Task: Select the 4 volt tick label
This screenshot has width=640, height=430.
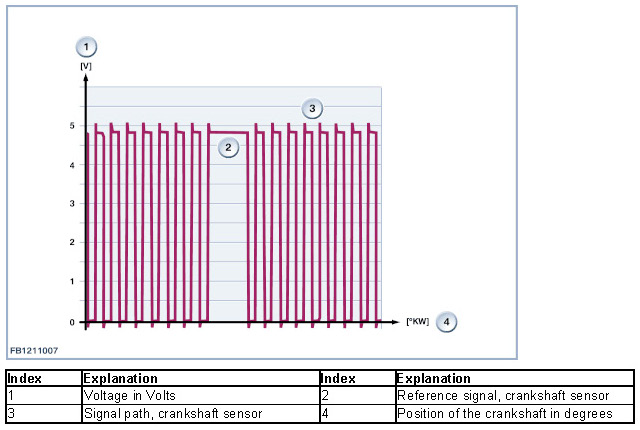Action: pos(71,165)
